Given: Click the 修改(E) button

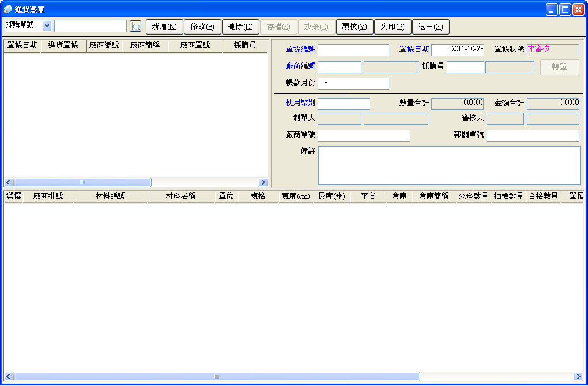Looking at the screenshot, I should (202, 27).
